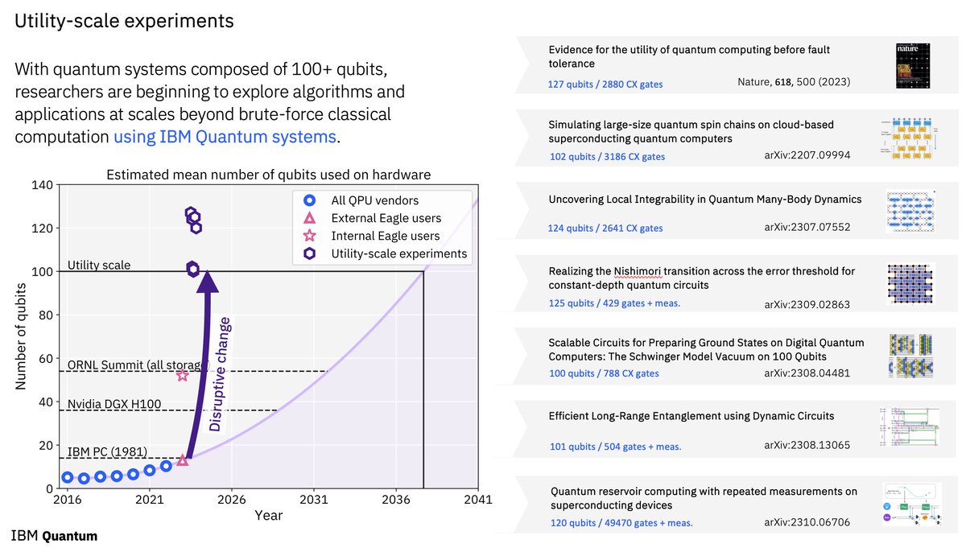
Task: Select the arXiv:2308.04481 reference
Action: pyautogui.click(x=807, y=373)
